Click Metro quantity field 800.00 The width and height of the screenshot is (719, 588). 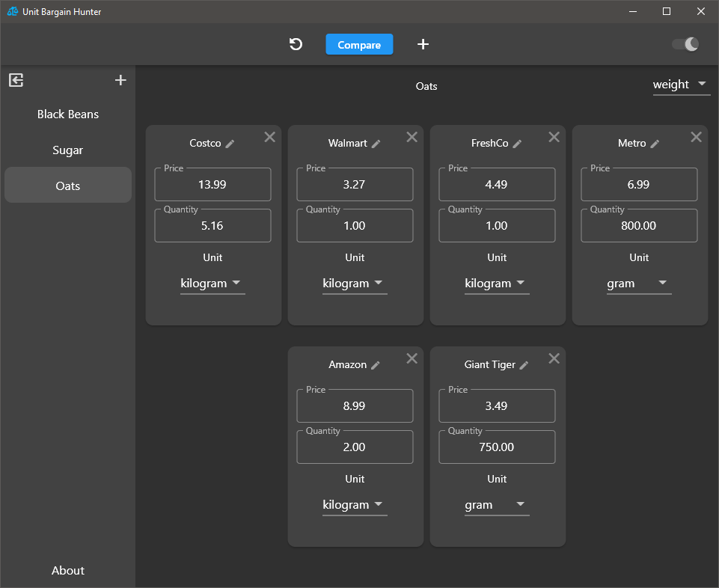639,226
